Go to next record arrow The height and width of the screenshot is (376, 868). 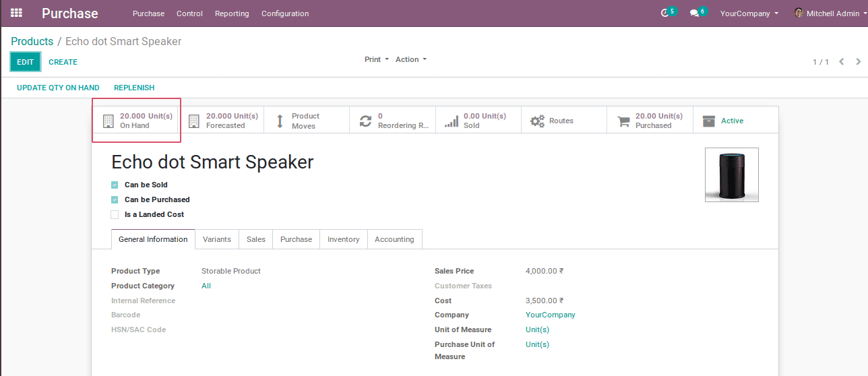tap(858, 61)
